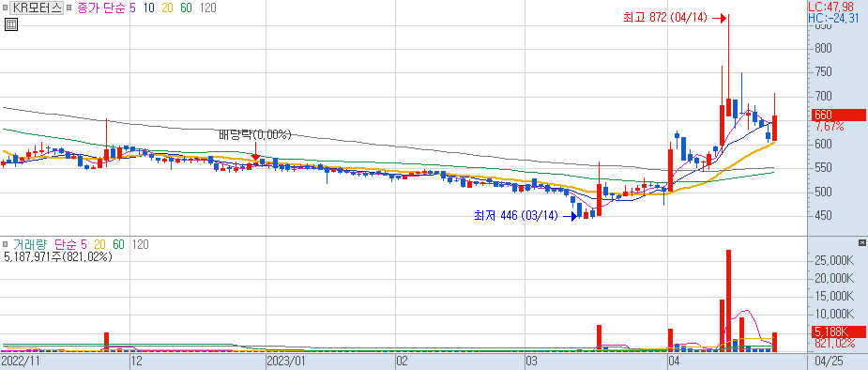Click the orange 20 volume average label

(100, 244)
